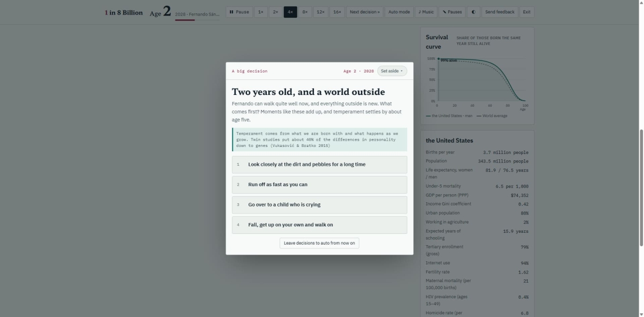Screen dimensions: 644x317
Task: Toggle the Pauses setting
Action: coord(452,12)
